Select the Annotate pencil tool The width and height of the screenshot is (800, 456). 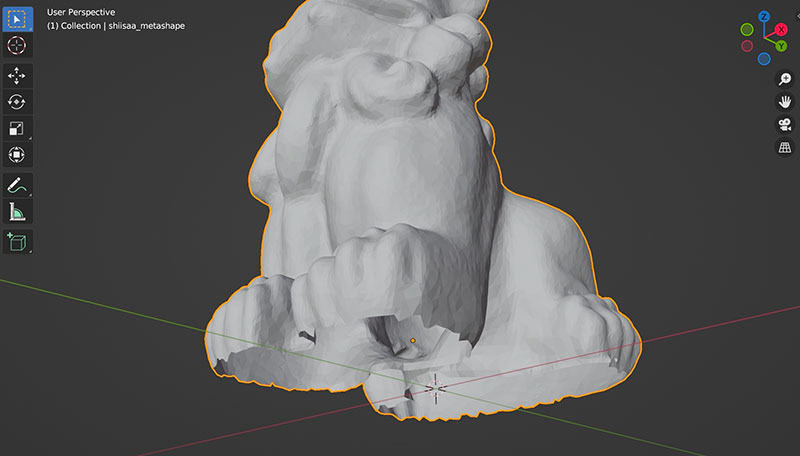(17, 186)
